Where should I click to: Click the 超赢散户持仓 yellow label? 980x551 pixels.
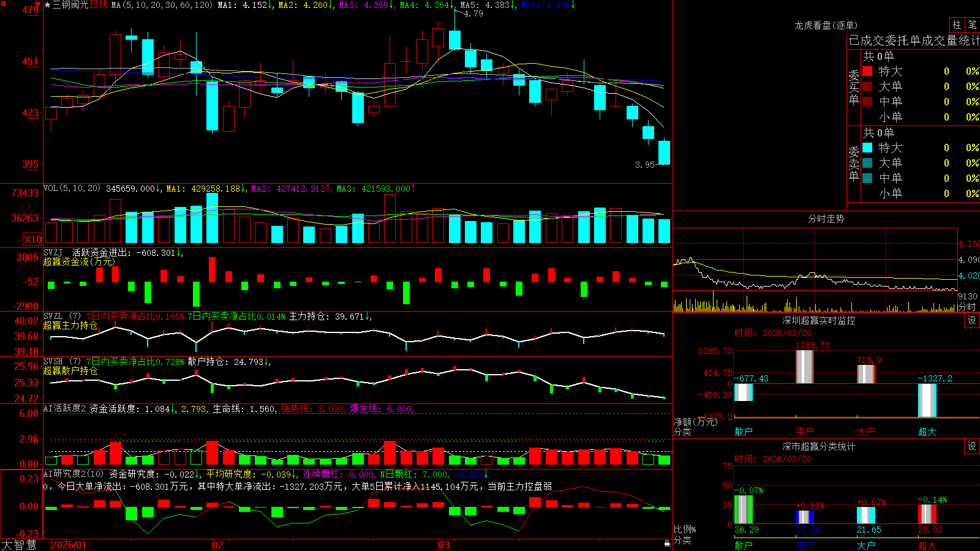tap(70, 370)
